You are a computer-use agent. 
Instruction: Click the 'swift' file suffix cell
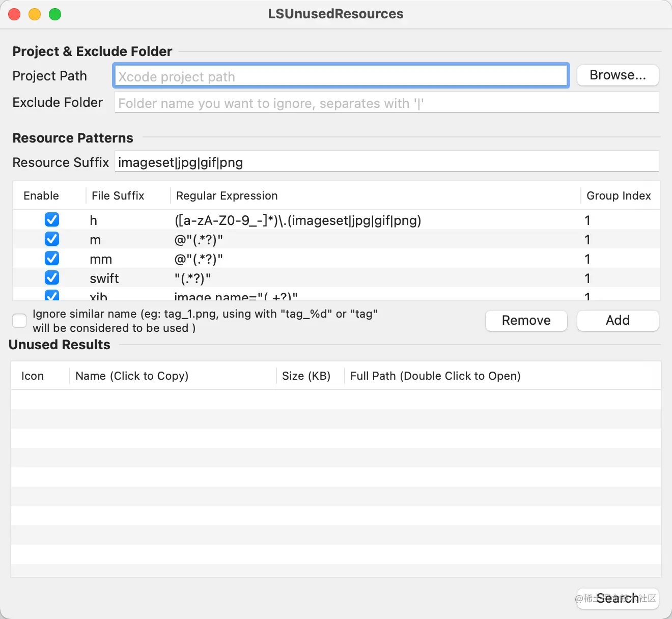pyautogui.click(x=104, y=278)
